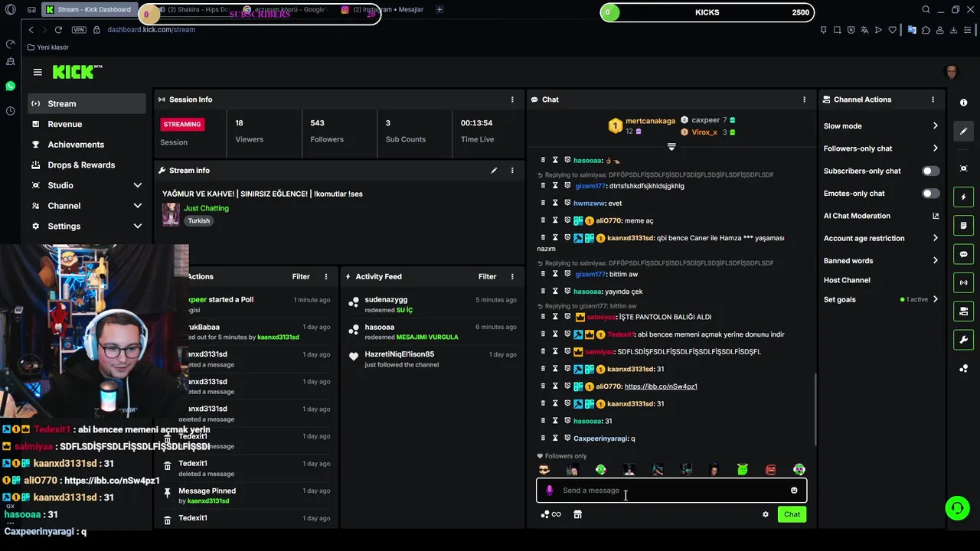Image resolution: width=980 pixels, height=551 pixels.
Task: Click the user profile avatar
Action: coord(952,73)
